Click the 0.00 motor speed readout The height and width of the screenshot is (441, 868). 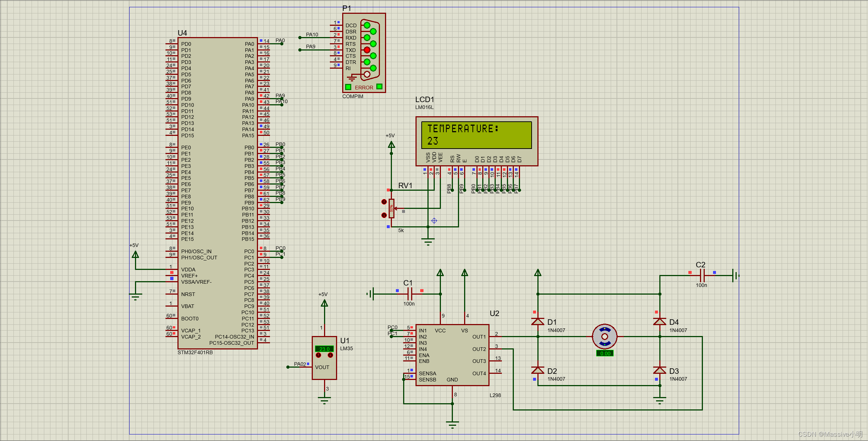pos(605,353)
